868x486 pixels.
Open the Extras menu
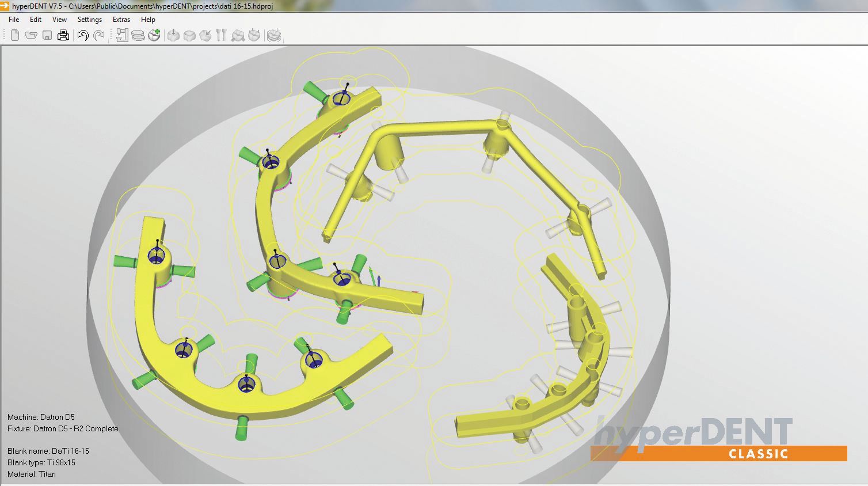pyautogui.click(x=121, y=19)
